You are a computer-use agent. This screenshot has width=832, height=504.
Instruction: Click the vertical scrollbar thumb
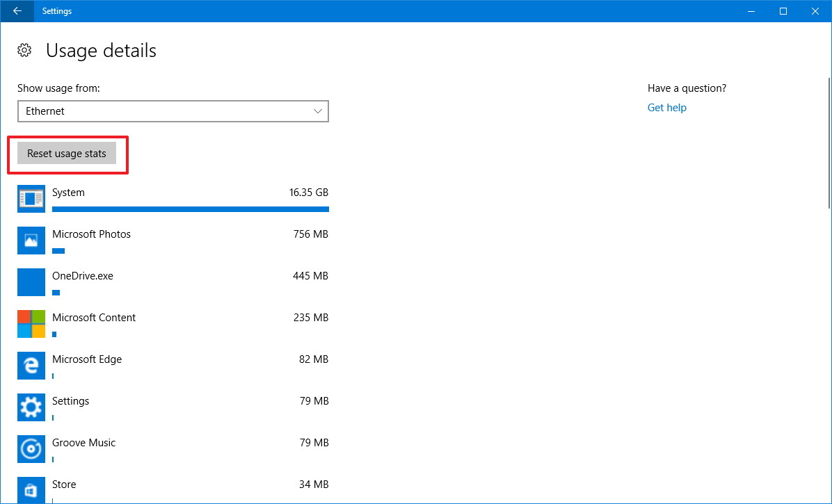(829, 143)
